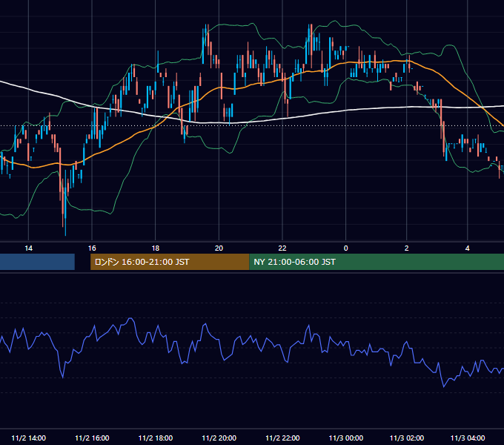This screenshot has width=504, height=445.
Task: Click the 11/2 14:00 label on oscillator axis
Action: click(29, 438)
